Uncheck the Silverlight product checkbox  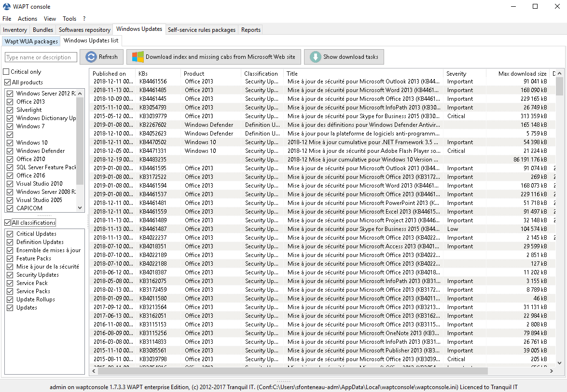10,110
